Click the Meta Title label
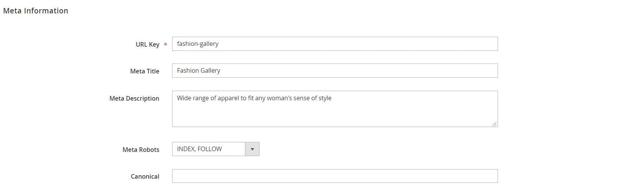Viewport: 644px width, 189px height. (145, 71)
